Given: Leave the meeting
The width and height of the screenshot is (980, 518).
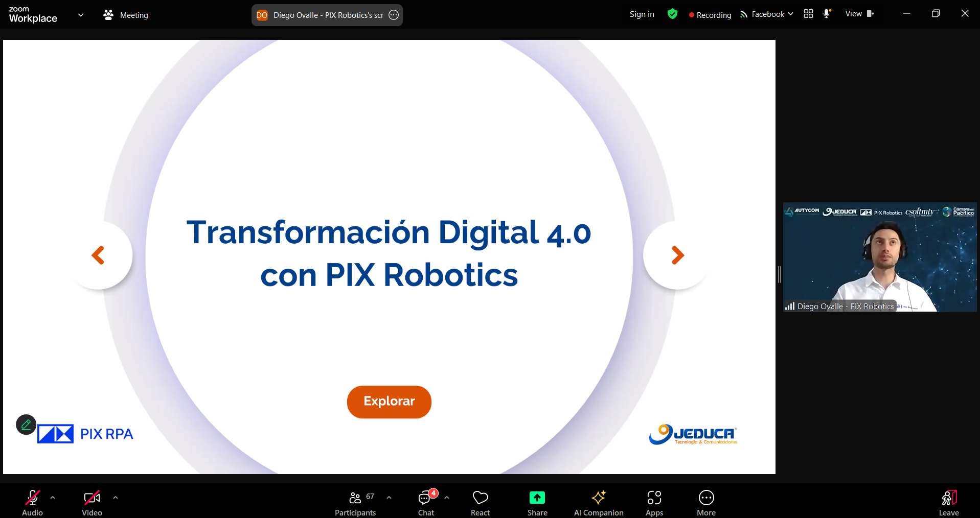Looking at the screenshot, I should 949,503.
